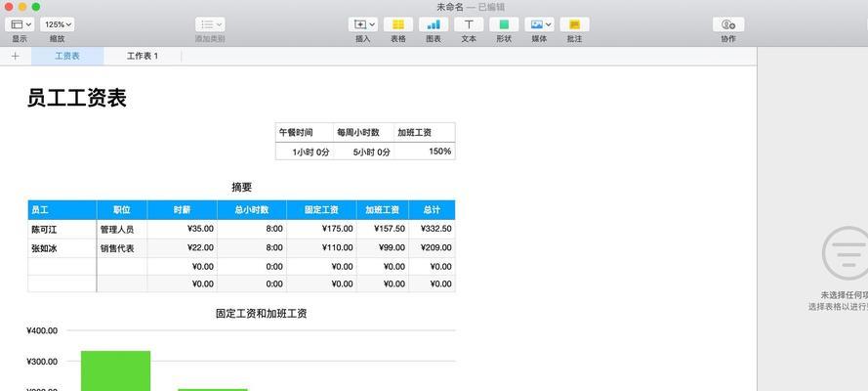Click the 添加类别 add category button

[210, 24]
